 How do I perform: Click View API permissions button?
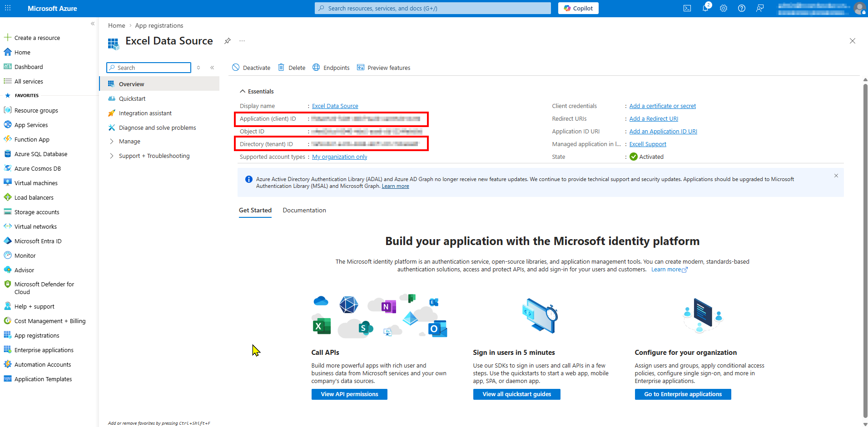[349, 394]
